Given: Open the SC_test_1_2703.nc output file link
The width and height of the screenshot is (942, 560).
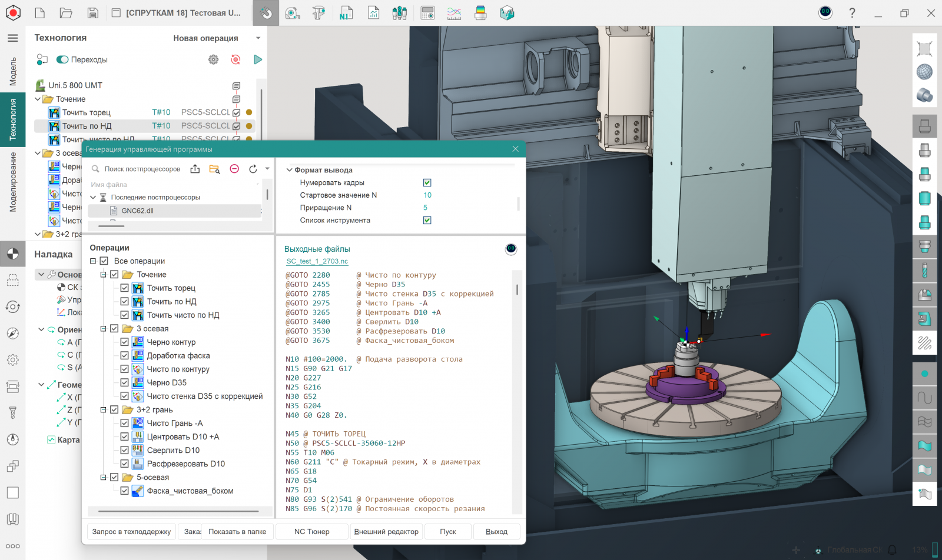Looking at the screenshot, I should [x=317, y=261].
